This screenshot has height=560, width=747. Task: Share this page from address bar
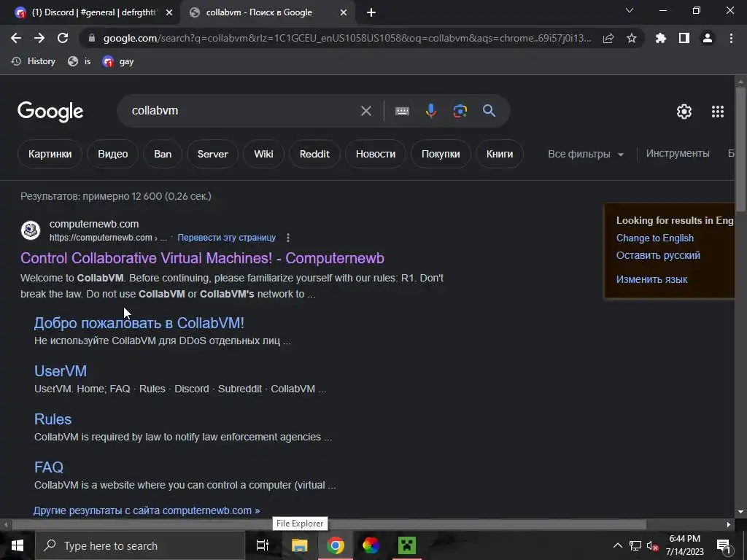click(x=608, y=38)
